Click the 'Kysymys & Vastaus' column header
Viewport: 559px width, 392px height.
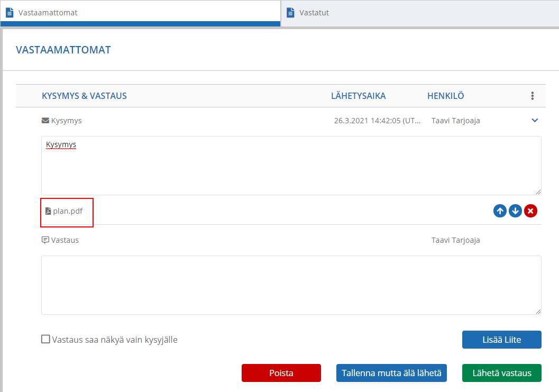(84, 96)
